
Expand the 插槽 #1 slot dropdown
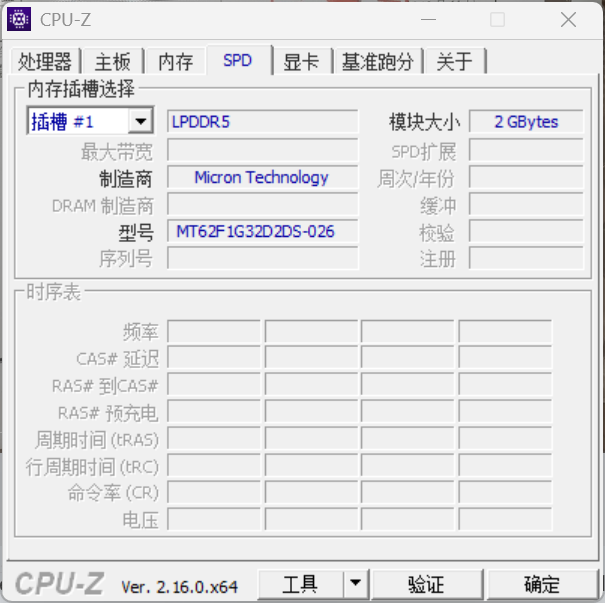coord(140,122)
